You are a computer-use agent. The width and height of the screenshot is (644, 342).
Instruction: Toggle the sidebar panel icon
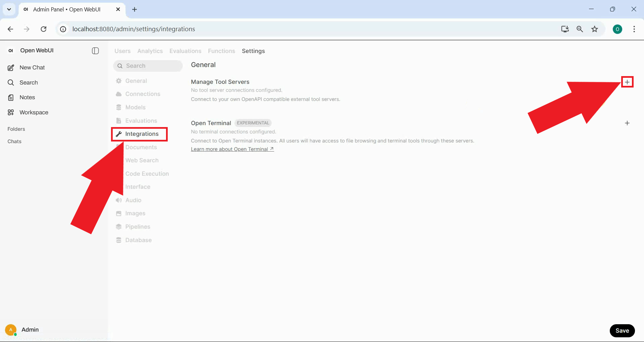click(95, 51)
